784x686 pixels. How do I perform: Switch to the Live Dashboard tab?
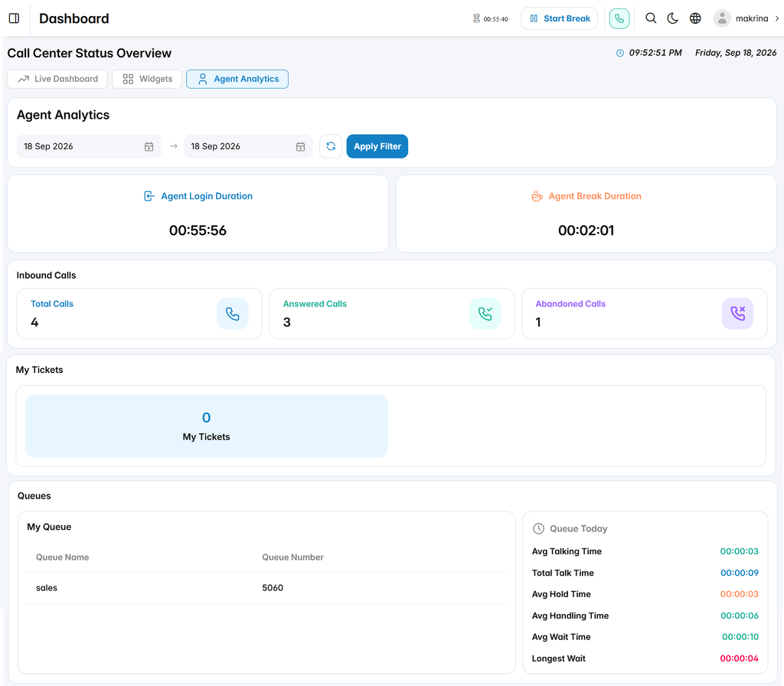(x=57, y=79)
